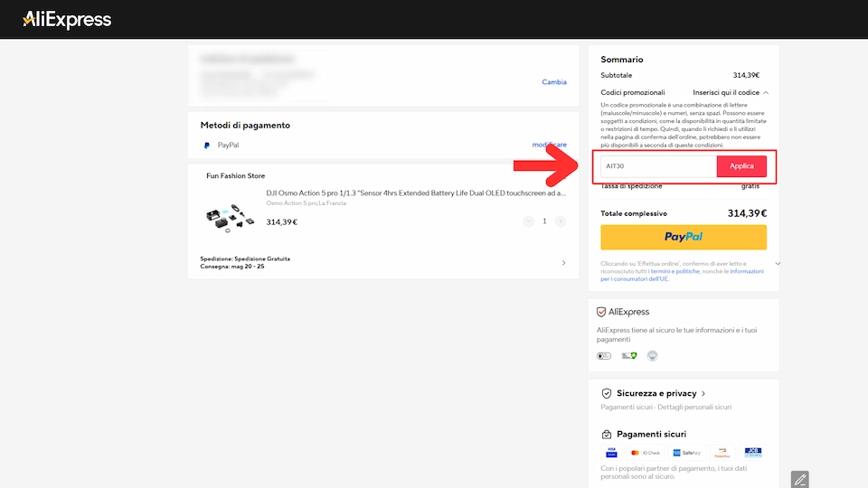Open informazioni per i consumatori dell'UE link

[682, 275]
